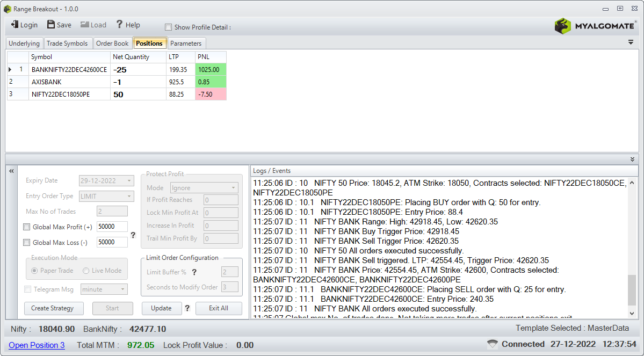Click question mark icon beside Update button
The height and width of the screenshot is (356, 644).
coord(187,308)
